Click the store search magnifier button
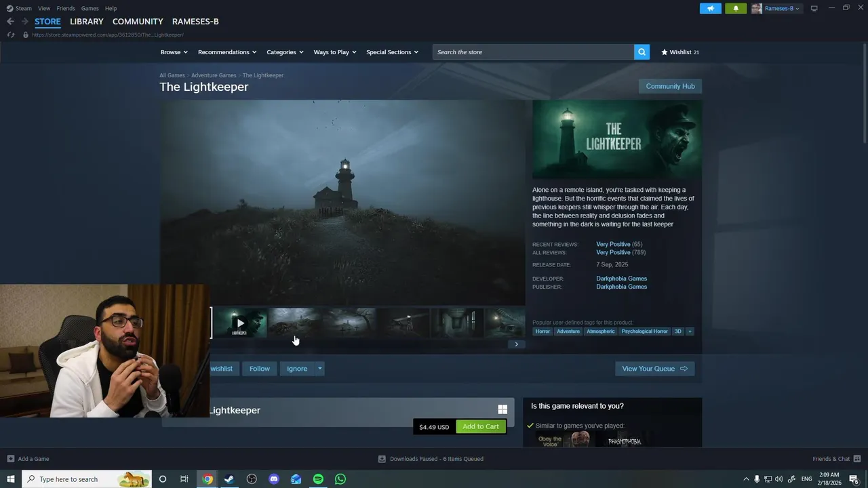Screen dimensions: 868x488 [642, 52]
